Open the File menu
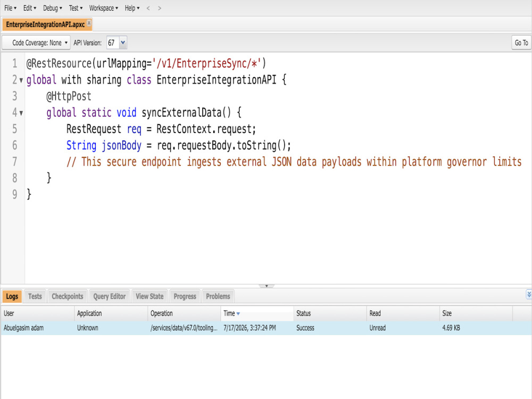The width and height of the screenshot is (532, 399). click(x=10, y=8)
